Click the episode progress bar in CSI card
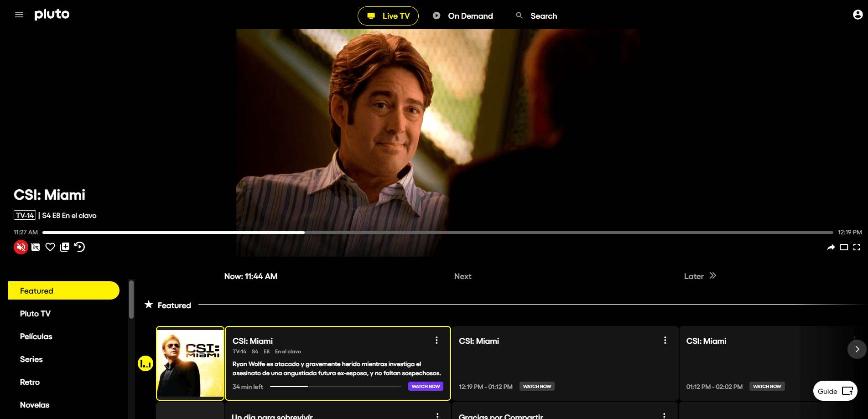 pos(336,386)
